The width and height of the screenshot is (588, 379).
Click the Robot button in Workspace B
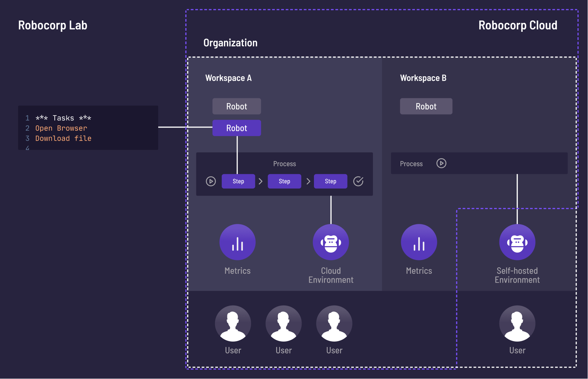tap(426, 106)
